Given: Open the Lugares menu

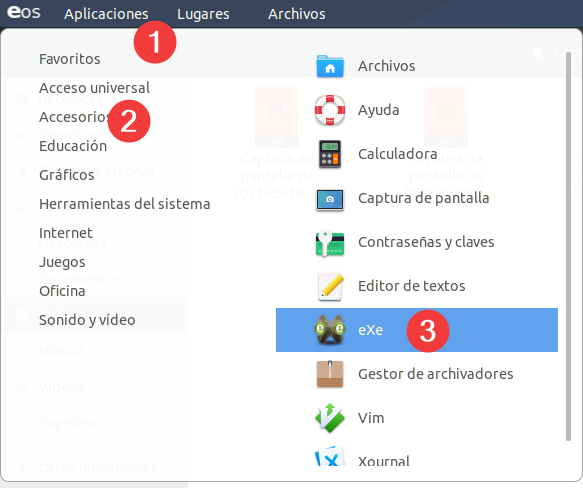Looking at the screenshot, I should click(x=203, y=14).
